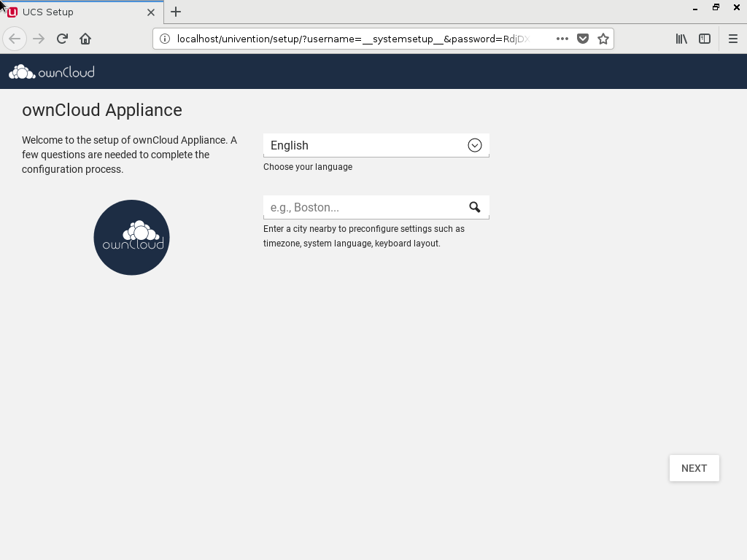The height and width of the screenshot is (560, 747).
Task: Show the Library bookmarks and history
Action: (681, 39)
